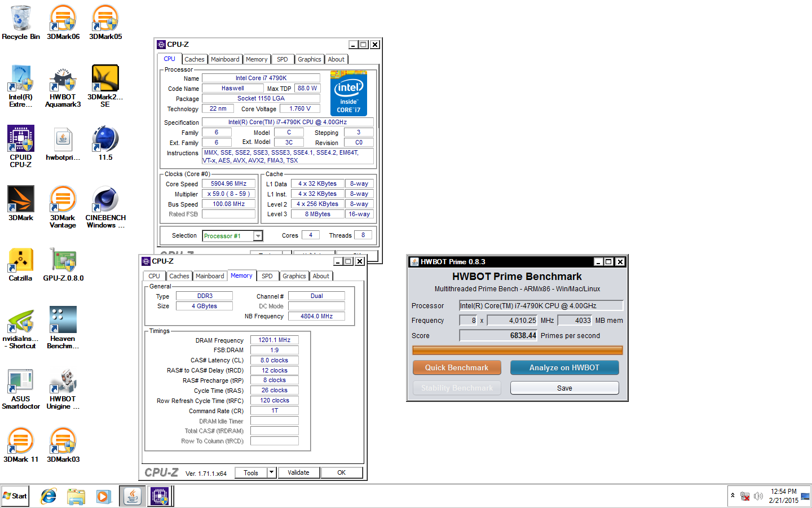This screenshot has height=508, width=812.
Task: Open Graphics tab in lower CPU-Z window
Action: [x=294, y=276]
